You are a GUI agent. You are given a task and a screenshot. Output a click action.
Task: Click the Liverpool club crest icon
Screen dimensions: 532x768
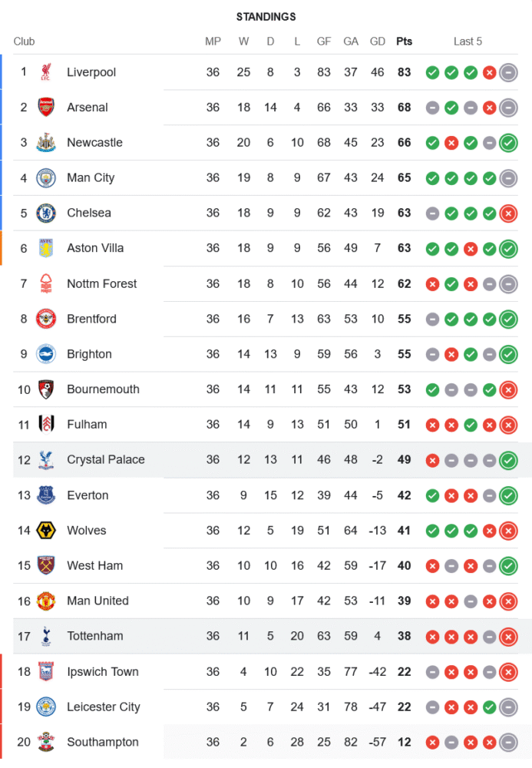click(46, 72)
